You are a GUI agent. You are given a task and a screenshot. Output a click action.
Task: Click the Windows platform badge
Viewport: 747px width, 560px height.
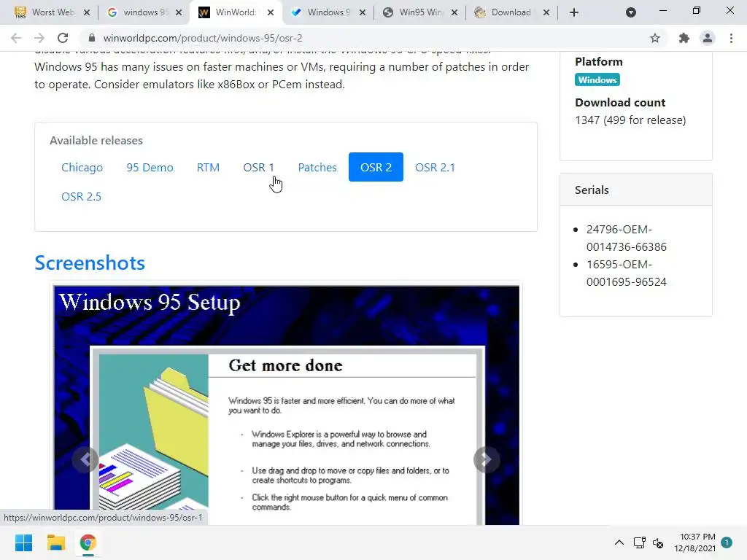597,80
